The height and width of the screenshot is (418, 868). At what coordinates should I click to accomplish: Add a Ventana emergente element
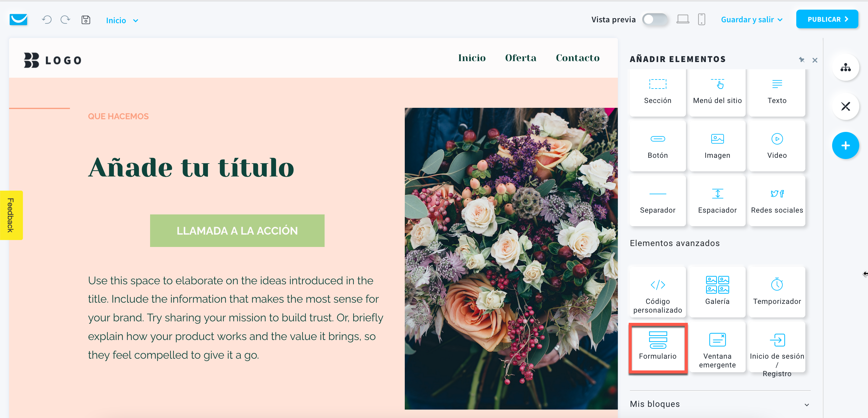tap(717, 347)
